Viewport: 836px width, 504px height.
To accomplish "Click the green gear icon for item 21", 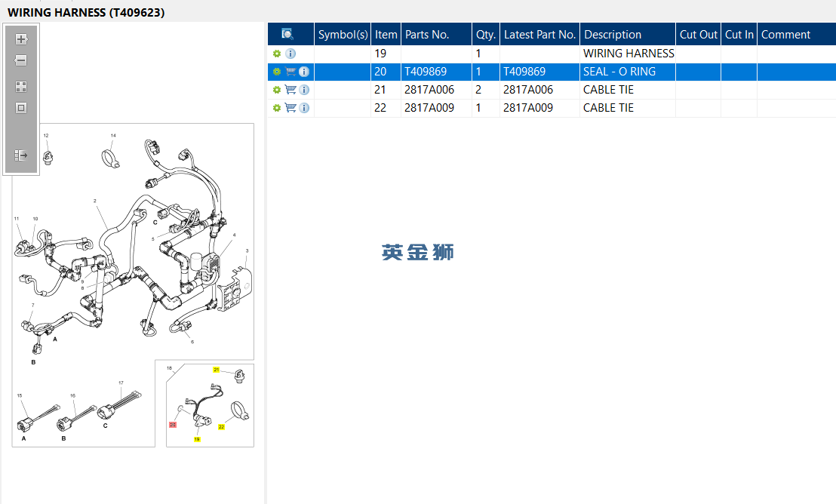I will (277, 90).
